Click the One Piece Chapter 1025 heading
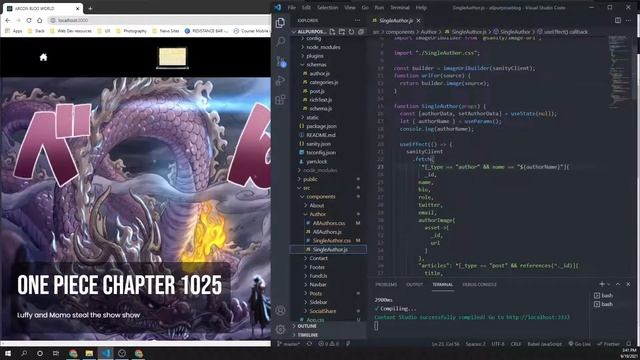Viewport: 640px width, 360px height. 120,285
